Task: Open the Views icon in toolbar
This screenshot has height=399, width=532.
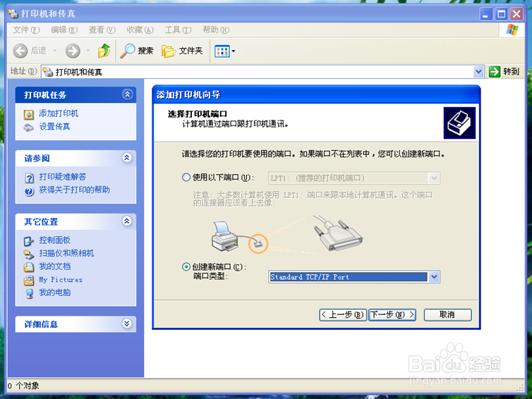Action: (x=222, y=51)
